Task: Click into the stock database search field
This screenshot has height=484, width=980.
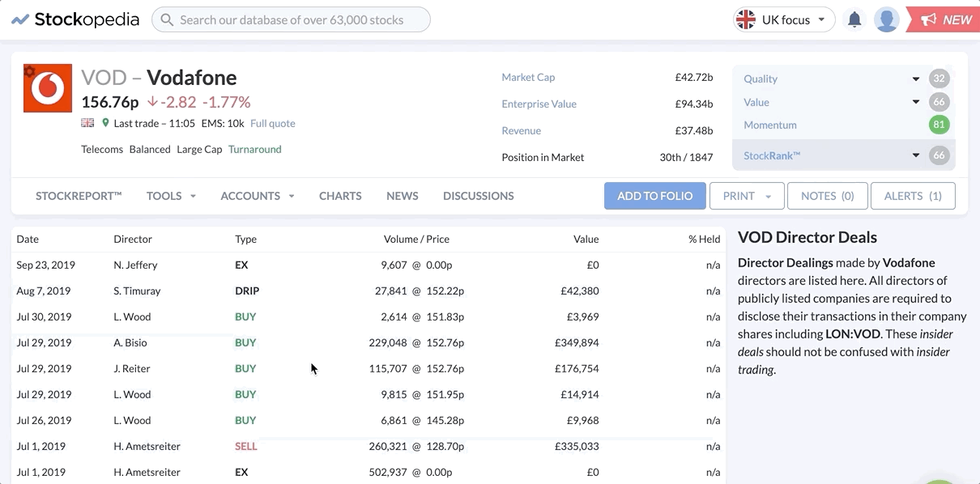Action: pos(292,19)
